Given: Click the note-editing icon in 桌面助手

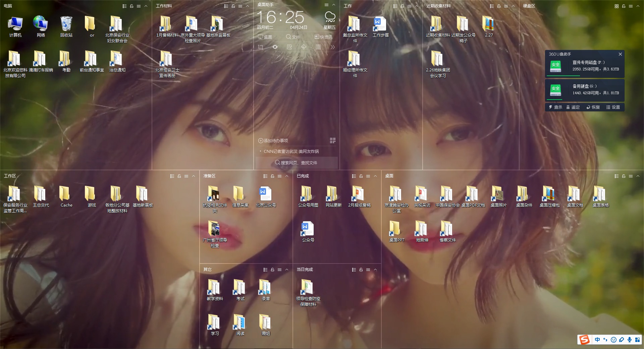Looking at the screenshot, I should (289, 47).
